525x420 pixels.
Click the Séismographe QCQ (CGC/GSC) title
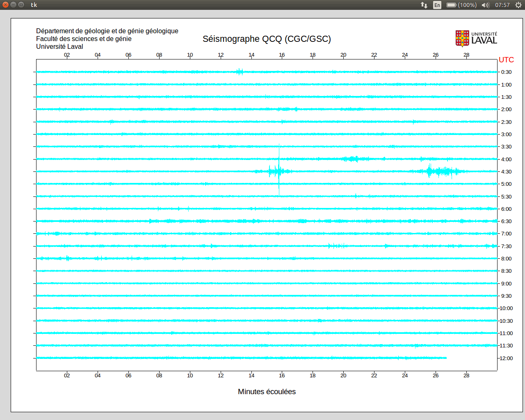[x=267, y=39]
